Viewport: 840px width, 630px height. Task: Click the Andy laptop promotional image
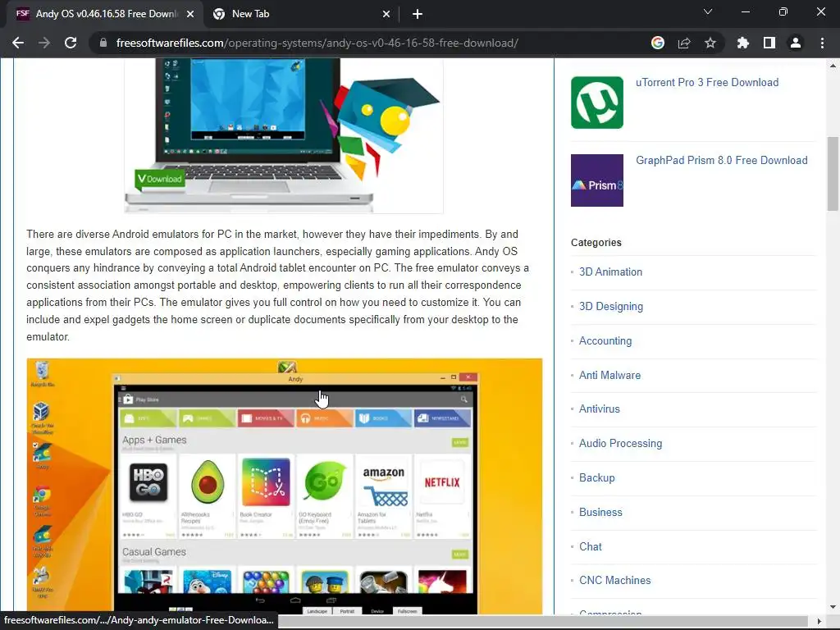(x=284, y=135)
